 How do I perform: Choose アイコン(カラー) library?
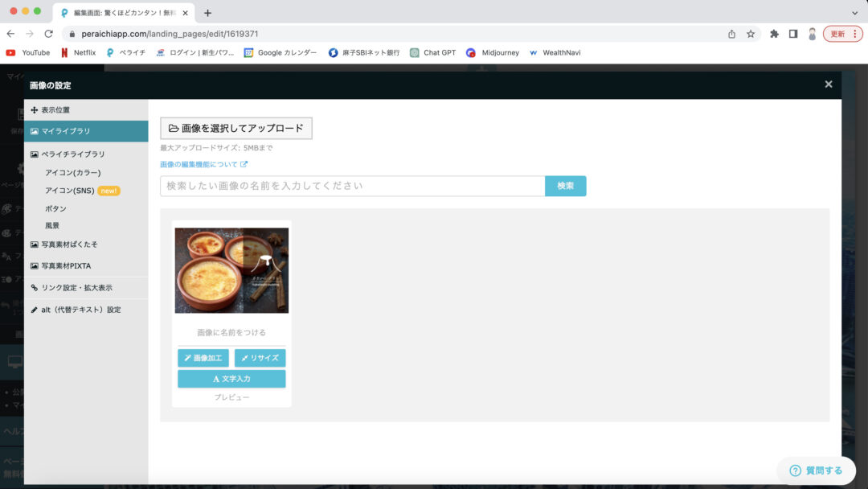pos(72,173)
